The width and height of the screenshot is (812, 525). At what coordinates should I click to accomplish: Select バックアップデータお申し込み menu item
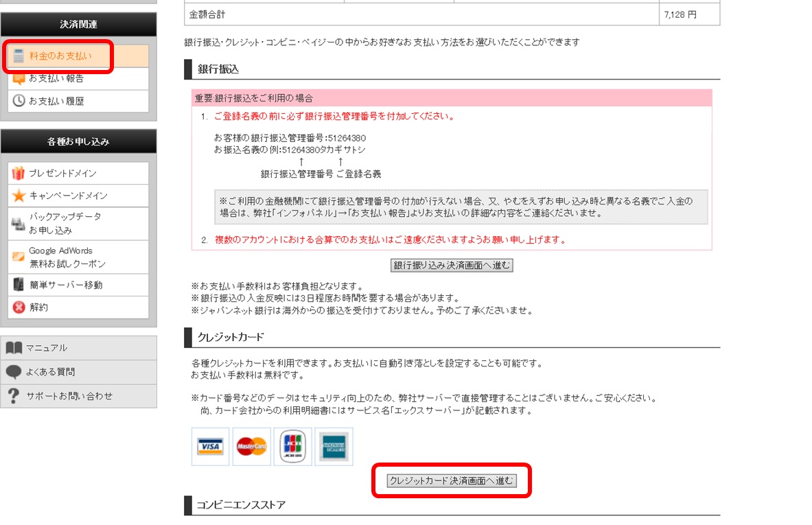point(65,224)
